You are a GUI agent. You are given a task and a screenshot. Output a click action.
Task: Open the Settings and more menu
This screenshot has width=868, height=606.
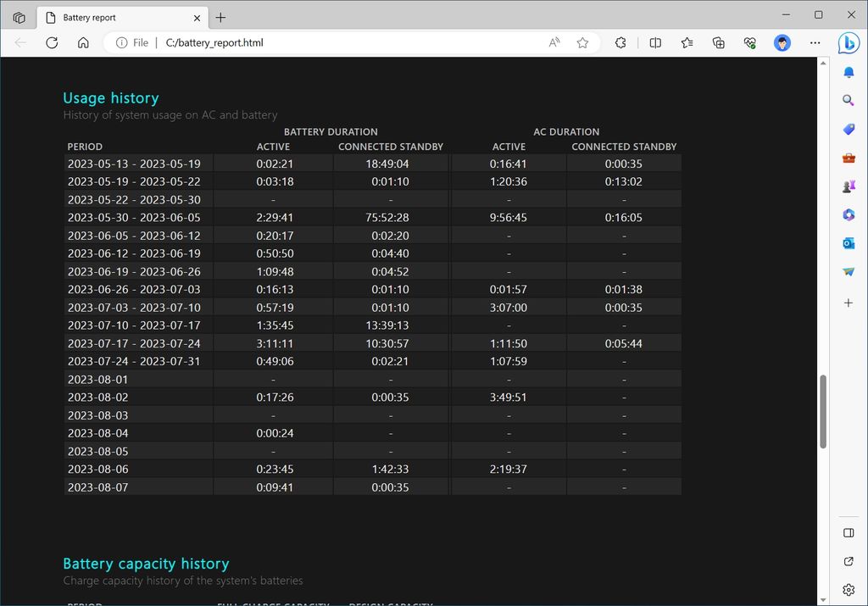coord(815,42)
